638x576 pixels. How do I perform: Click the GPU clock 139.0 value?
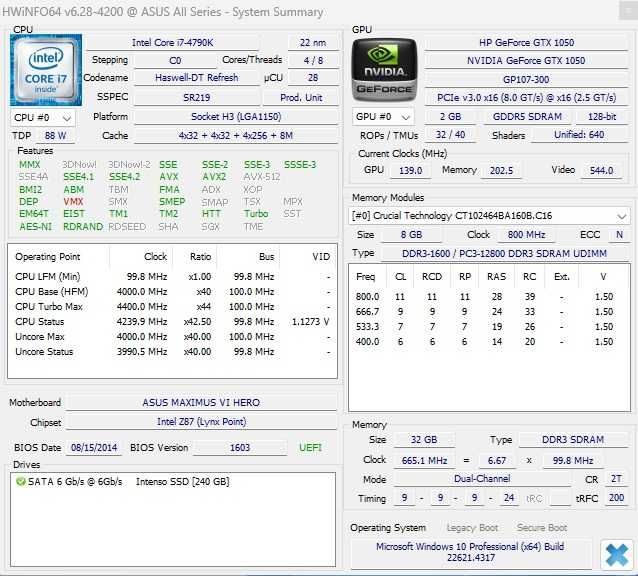coord(411,170)
